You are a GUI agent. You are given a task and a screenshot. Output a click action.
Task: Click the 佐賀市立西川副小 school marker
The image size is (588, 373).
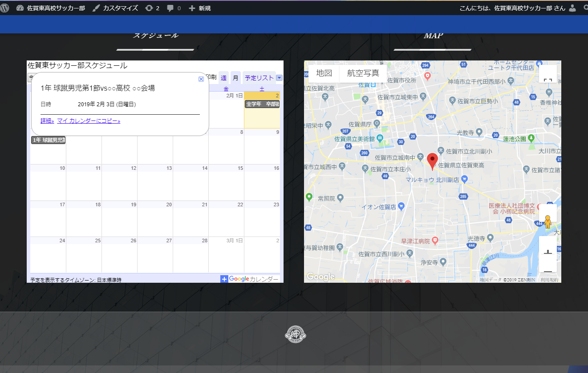(x=410, y=253)
